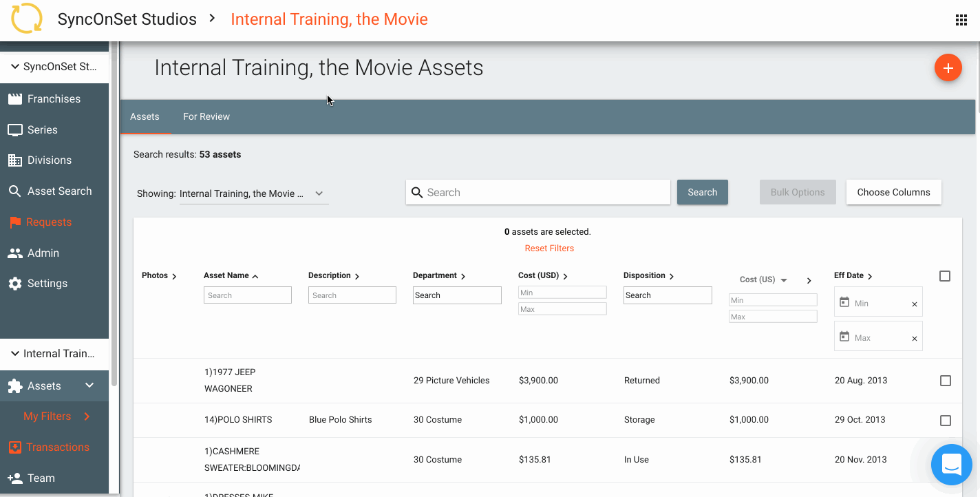This screenshot has height=497, width=980.
Task: Sort by Department column
Action: pos(439,275)
